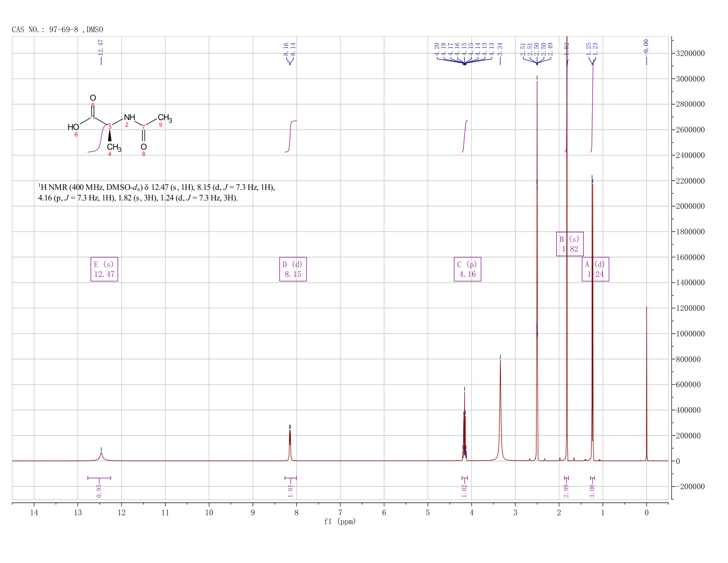The image size is (728, 563).
Task: Click the acetyl CH3 labeled 9
Action: 165,118
